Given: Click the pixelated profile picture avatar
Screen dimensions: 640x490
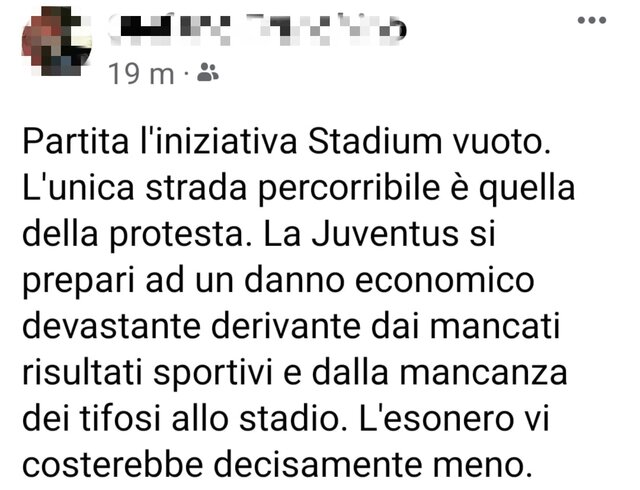Looking at the screenshot, I should [x=56, y=41].
